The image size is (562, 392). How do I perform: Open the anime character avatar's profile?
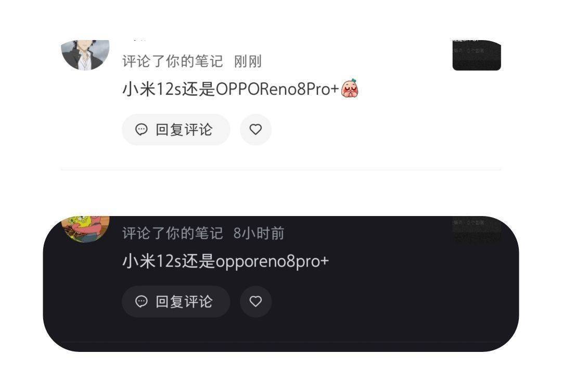[x=85, y=55]
